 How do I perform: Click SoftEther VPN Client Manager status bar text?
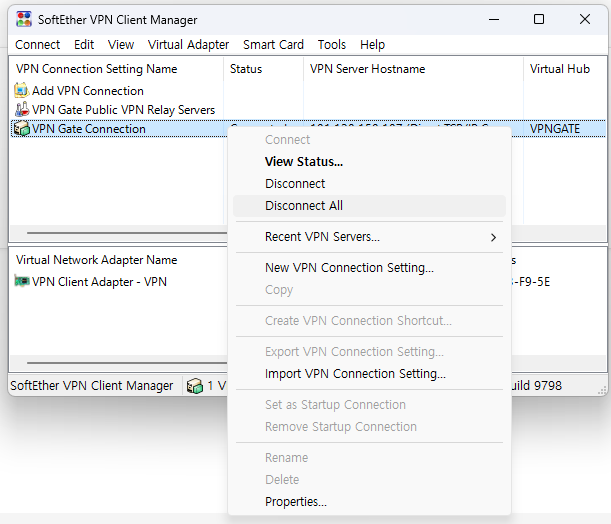pyautogui.click(x=92, y=386)
